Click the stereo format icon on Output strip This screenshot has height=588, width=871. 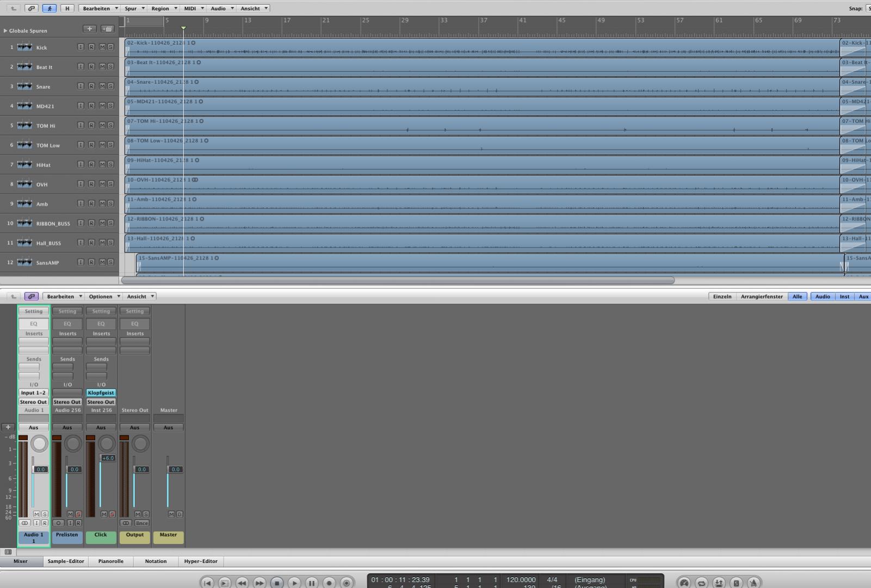[x=126, y=523]
